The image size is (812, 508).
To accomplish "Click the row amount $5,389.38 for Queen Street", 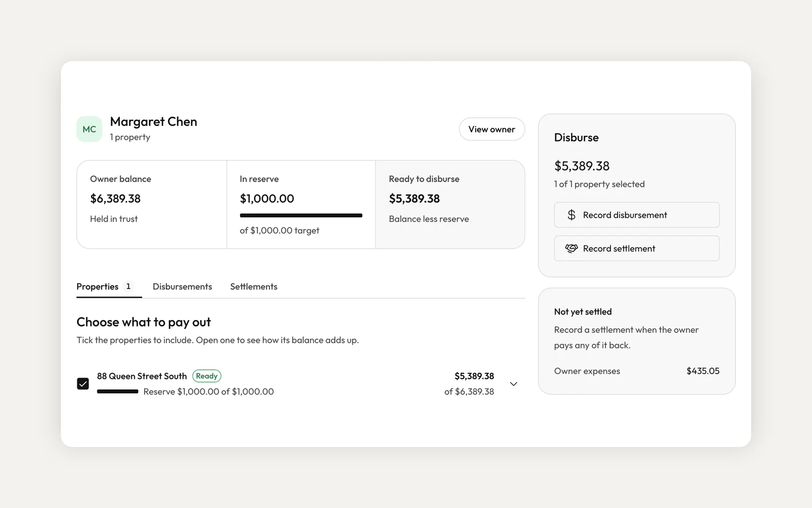I will click(474, 376).
